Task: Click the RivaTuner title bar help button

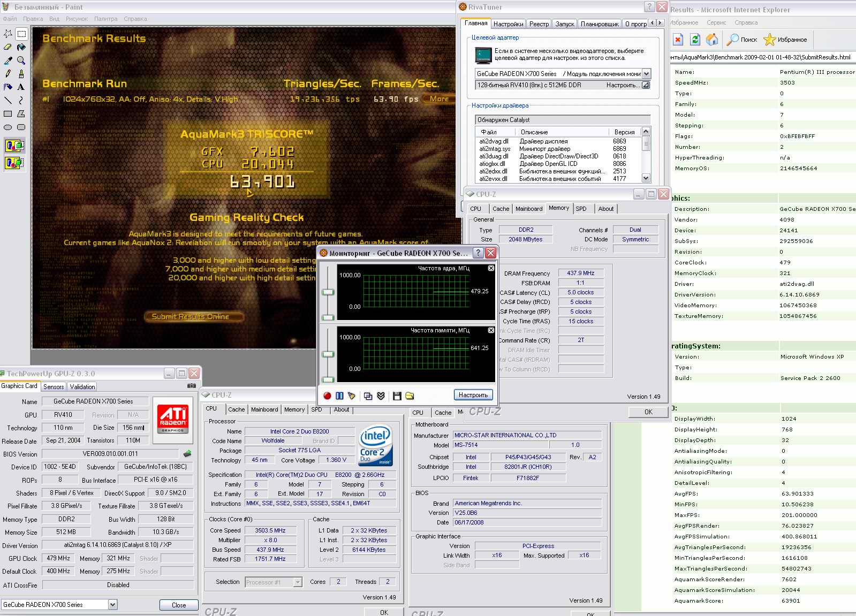Action: tap(649, 7)
